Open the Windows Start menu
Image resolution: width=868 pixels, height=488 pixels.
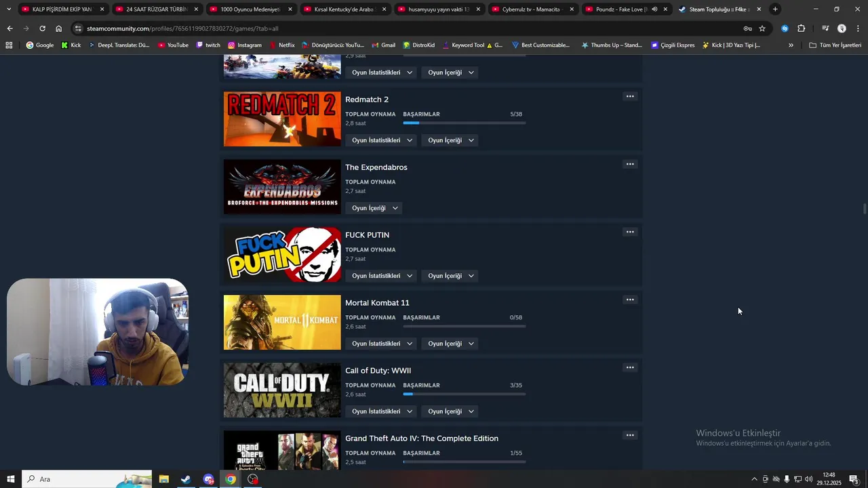pos(10,479)
